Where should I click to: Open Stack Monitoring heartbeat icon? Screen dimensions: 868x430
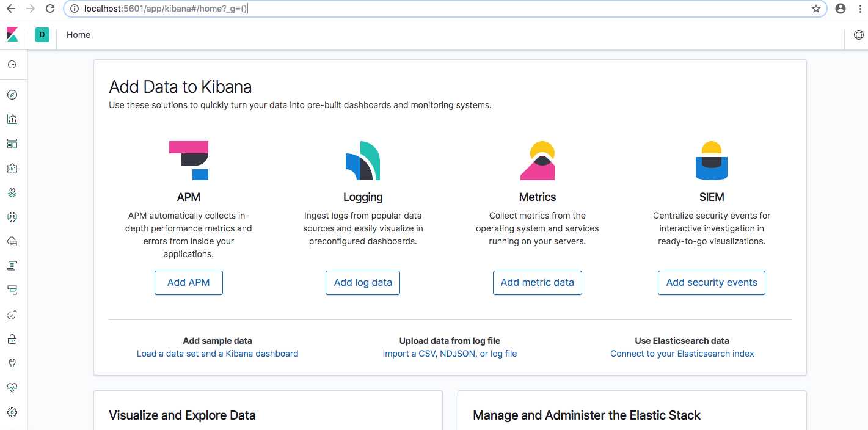point(12,388)
